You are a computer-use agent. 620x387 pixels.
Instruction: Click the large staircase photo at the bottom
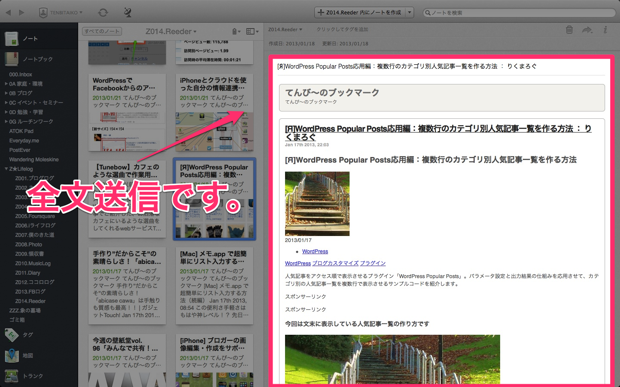click(392, 360)
